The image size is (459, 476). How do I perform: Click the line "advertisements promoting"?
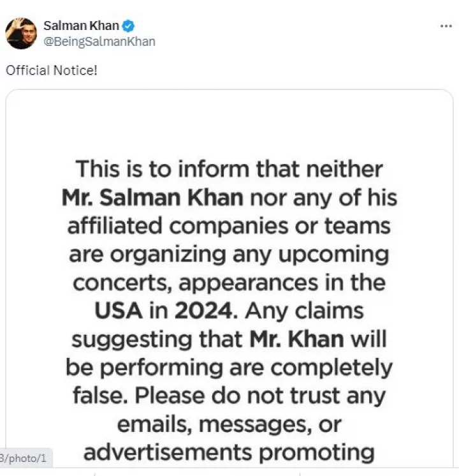[229, 452]
